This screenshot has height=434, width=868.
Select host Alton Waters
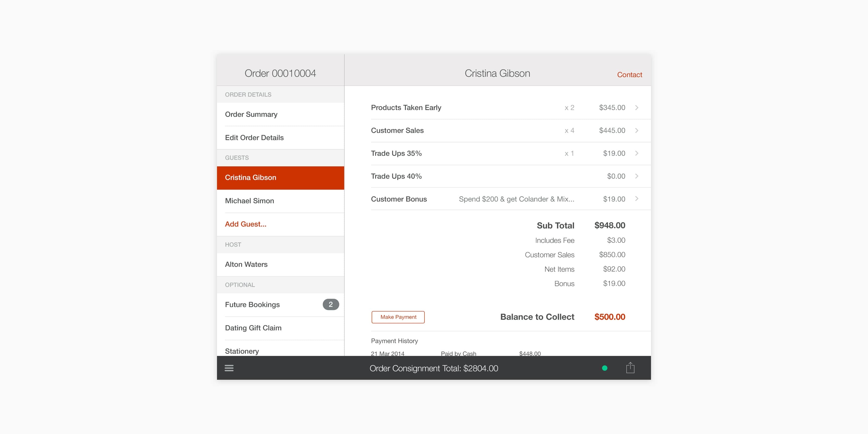tap(246, 264)
